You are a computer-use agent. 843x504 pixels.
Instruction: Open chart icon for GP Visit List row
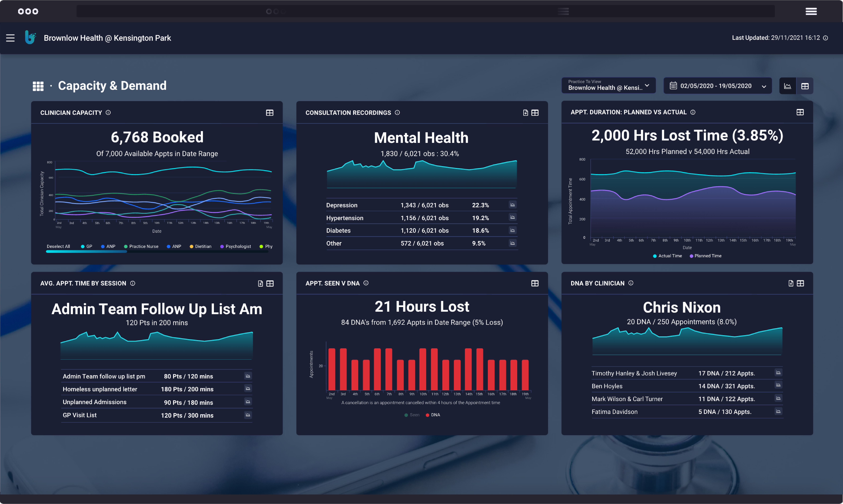click(248, 415)
